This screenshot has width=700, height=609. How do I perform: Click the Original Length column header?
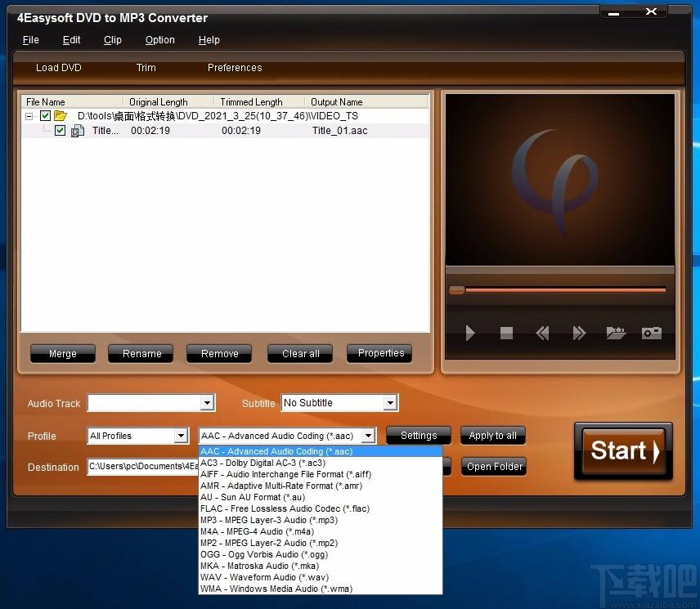(168, 102)
